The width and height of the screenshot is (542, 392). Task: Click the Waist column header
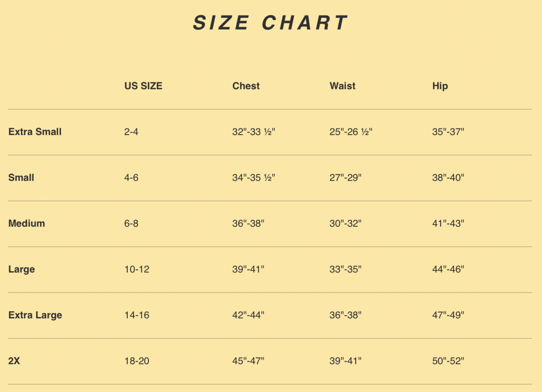[x=342, y=86]
